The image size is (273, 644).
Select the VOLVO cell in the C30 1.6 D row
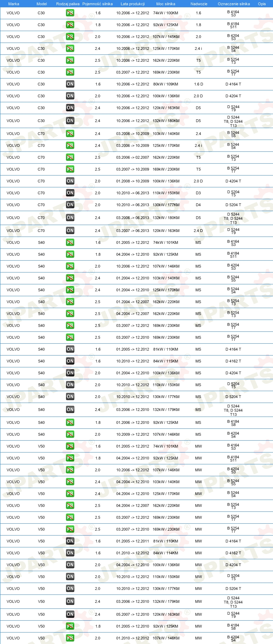click(13, 84)
